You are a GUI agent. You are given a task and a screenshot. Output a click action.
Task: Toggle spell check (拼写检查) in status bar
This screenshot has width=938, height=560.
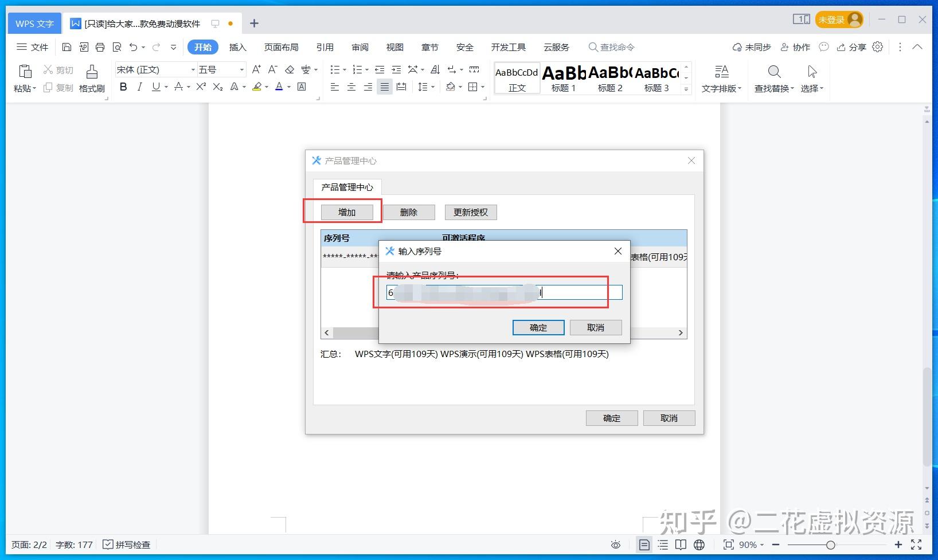(x=126, y=545)
